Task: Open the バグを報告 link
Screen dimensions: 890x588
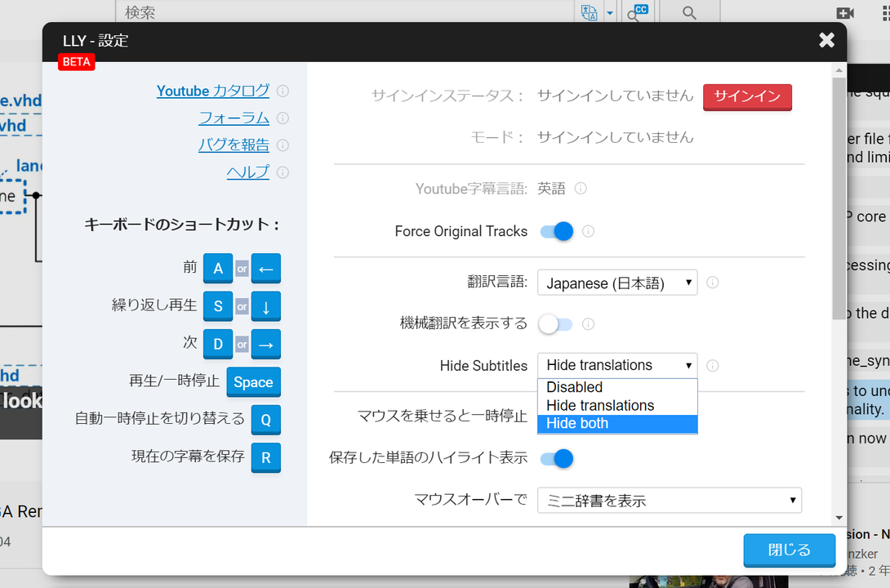Action: (x=234, y=145)
